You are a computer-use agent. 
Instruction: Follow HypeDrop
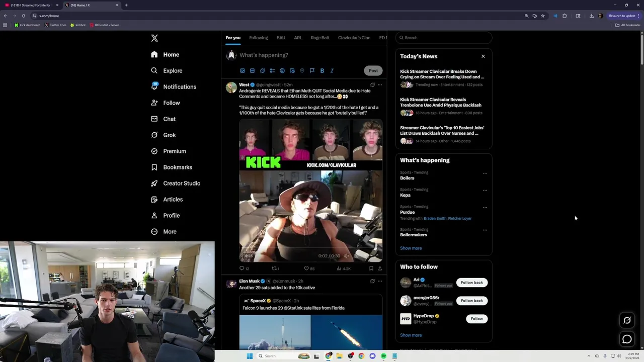[476, 319]
